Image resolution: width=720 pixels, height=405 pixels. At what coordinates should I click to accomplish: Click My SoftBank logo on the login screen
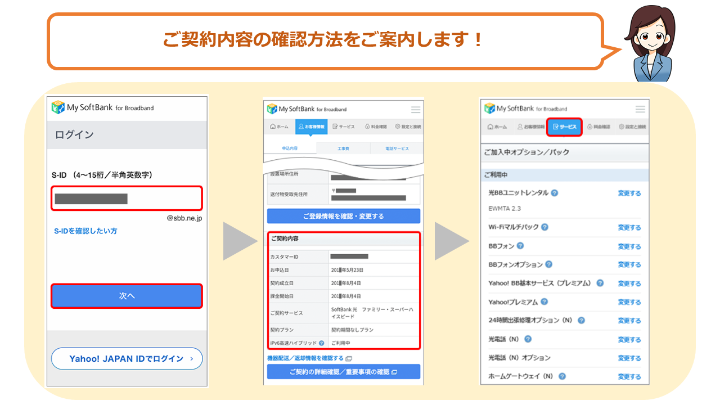(x=103, y=107)
